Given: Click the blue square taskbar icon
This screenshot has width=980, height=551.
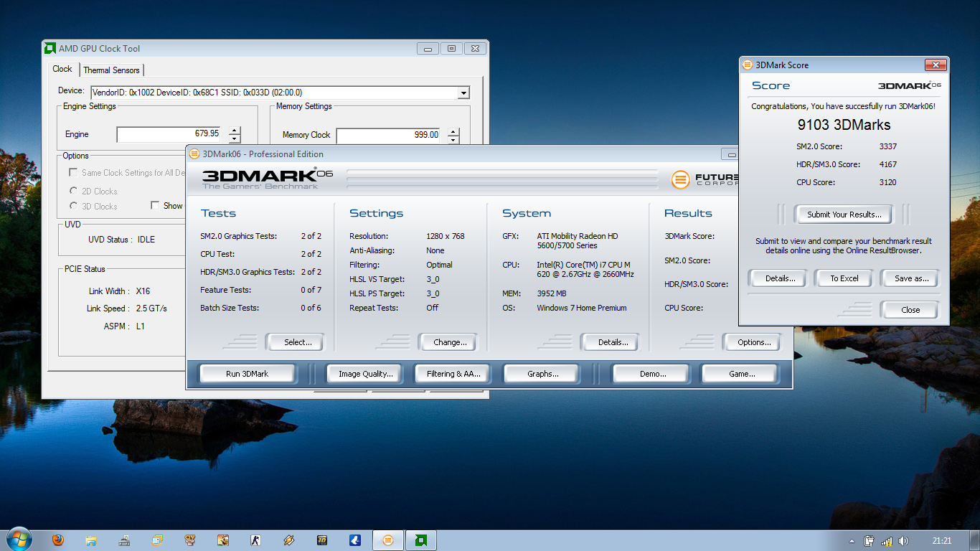Looking at the screenshot, I should [355, 540].
